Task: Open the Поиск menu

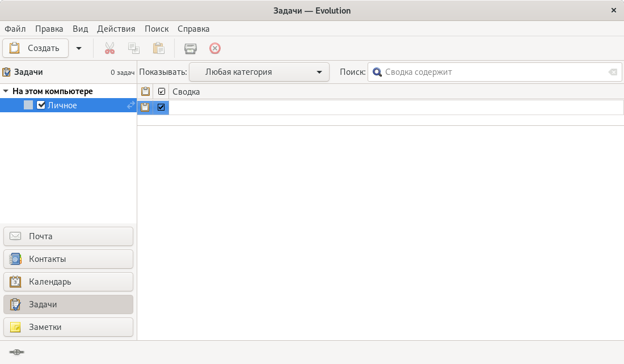Action: coord(157,29)
